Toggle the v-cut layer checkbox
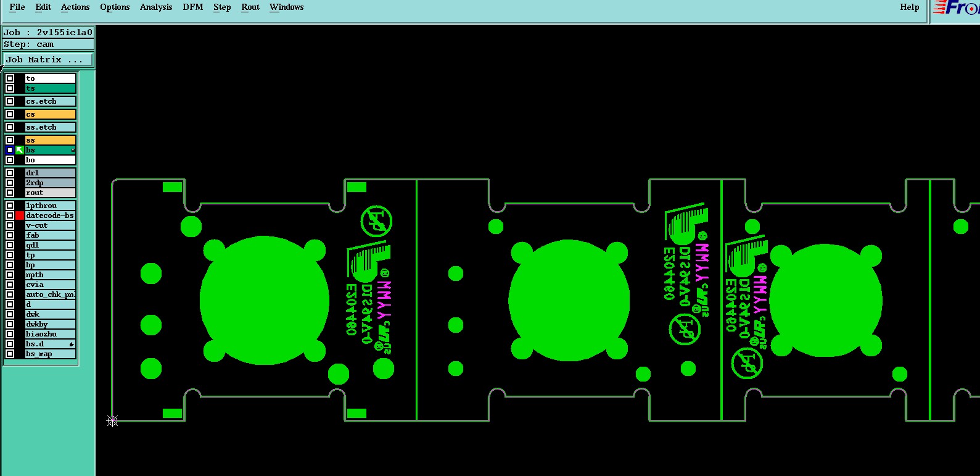Screen dimensions: 980x476 click(10, 225)
